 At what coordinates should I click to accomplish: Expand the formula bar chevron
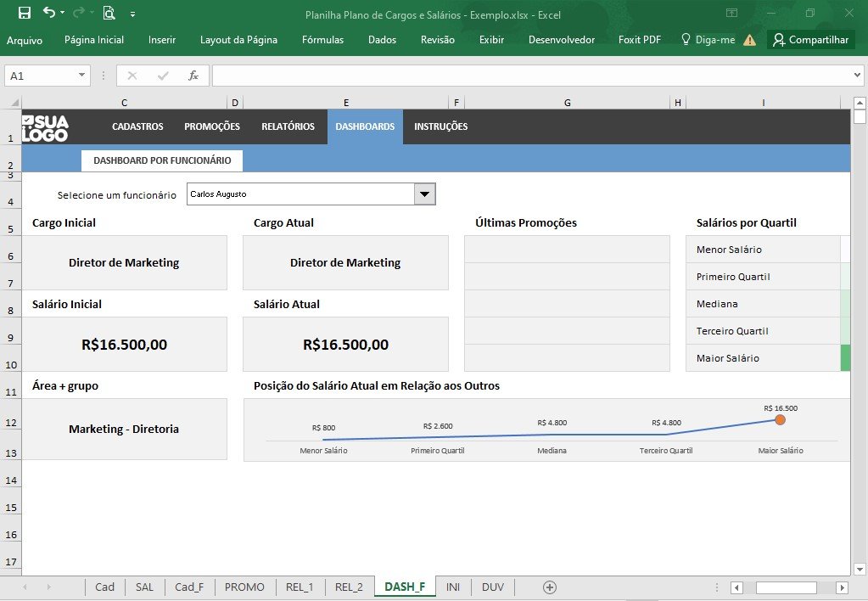coord(857,76)
